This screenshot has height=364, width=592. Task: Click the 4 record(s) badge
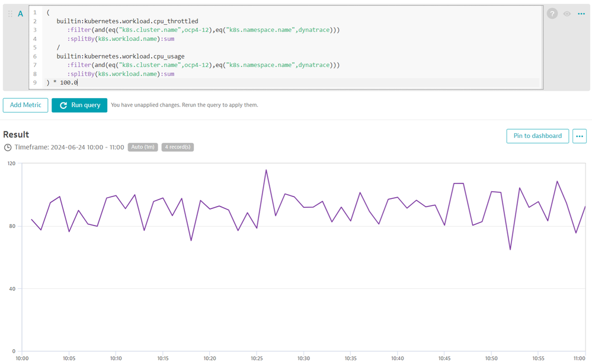[177, 147]
